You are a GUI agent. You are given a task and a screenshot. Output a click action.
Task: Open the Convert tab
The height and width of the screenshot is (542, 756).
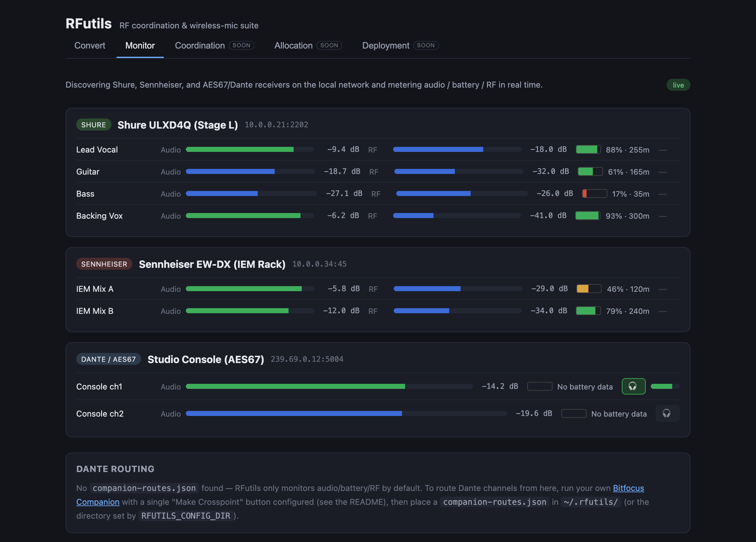(x=90, y=45)
